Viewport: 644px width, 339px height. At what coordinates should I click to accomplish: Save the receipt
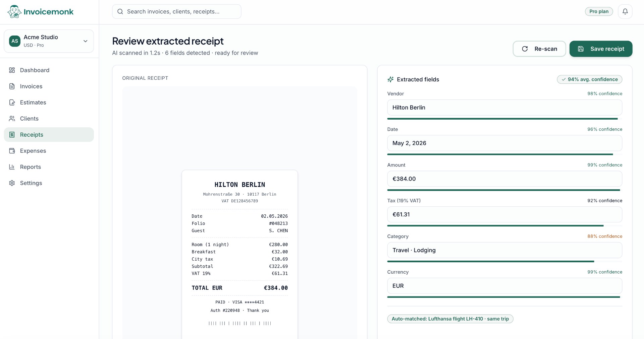point(601,49)
